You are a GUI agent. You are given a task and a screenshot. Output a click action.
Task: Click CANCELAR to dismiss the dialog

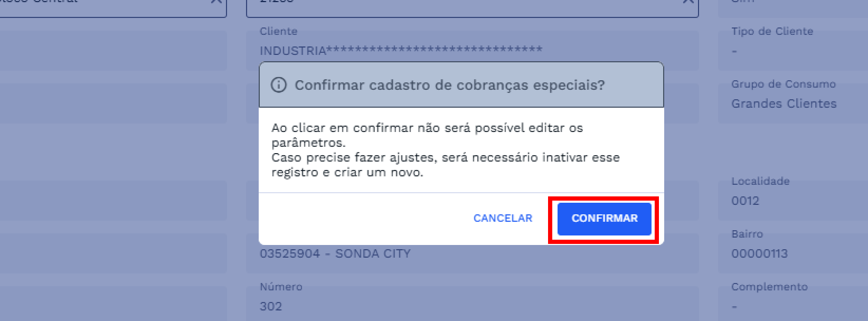[x=503, y=218]
